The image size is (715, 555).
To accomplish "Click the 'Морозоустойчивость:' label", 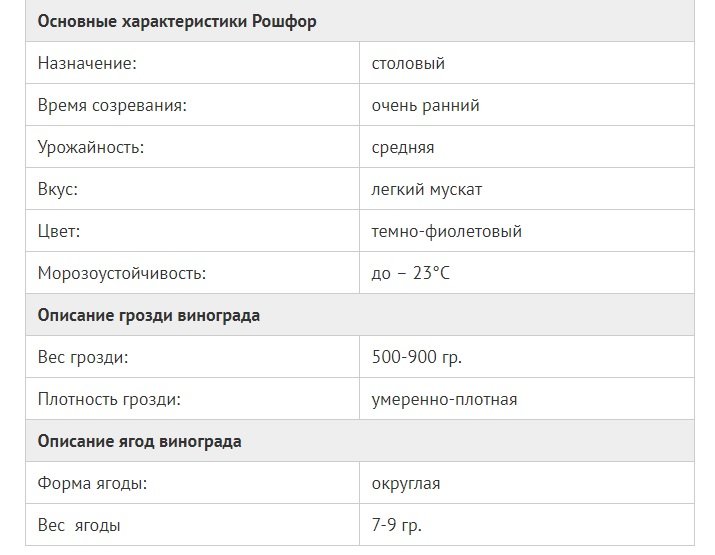I will pyautogui.click(x=122, y=273).
